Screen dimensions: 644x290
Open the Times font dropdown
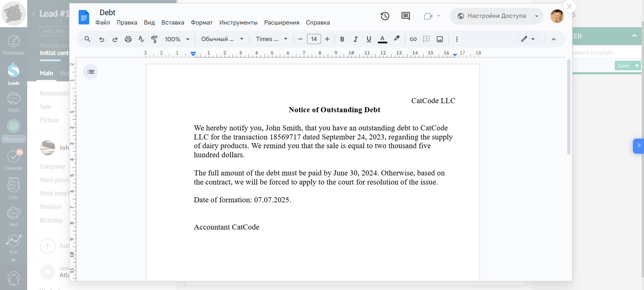pyautogui.click(x=271, y=39)
